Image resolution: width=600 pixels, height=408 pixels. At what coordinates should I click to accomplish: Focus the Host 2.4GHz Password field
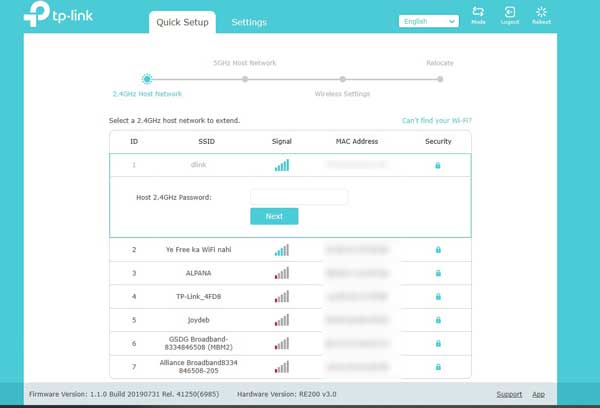[299, 197]
